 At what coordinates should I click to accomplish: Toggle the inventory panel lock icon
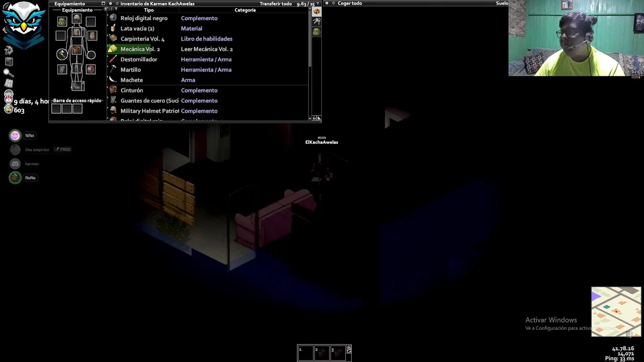314,118
